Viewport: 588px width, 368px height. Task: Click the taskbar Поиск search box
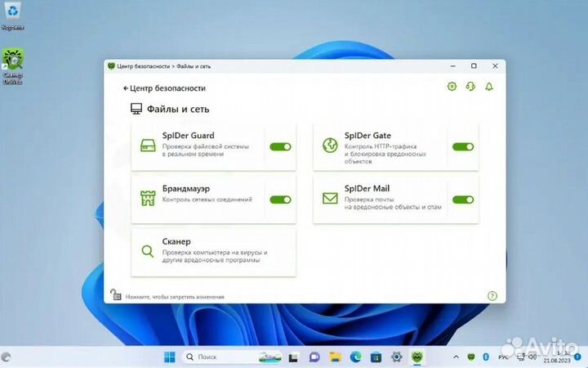233,357
